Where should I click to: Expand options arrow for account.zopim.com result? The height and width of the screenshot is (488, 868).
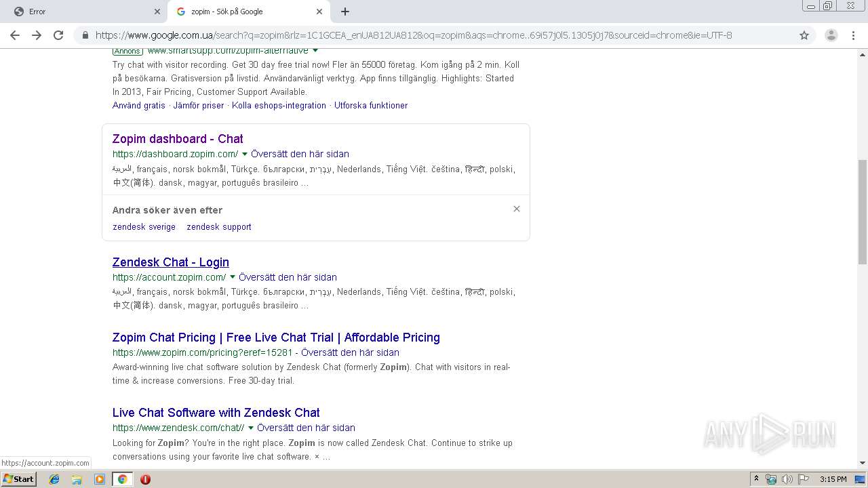pos(233,277)
